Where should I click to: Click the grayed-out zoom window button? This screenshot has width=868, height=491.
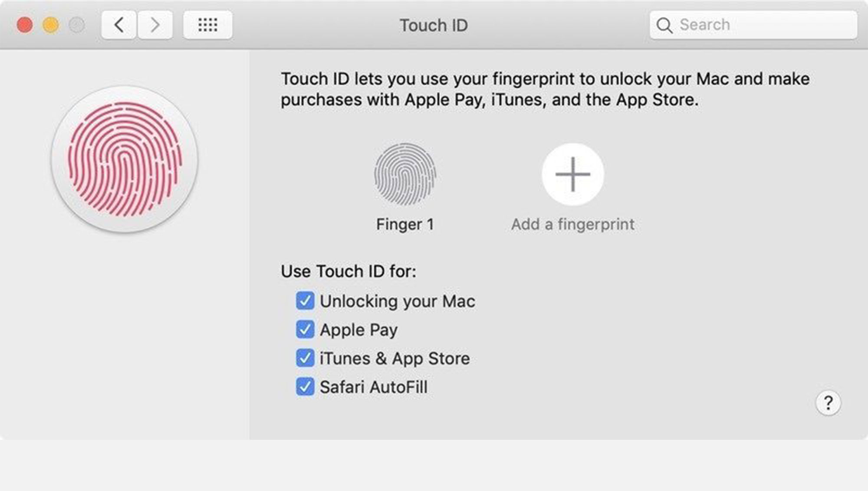77,25
